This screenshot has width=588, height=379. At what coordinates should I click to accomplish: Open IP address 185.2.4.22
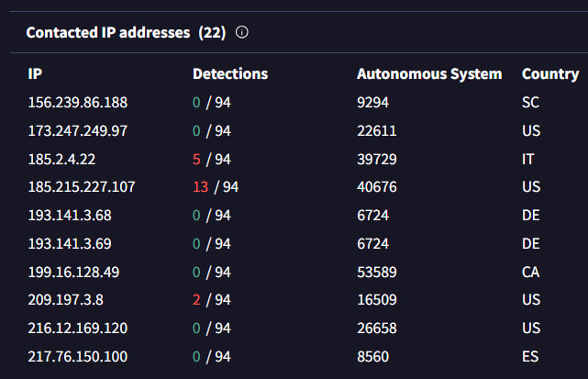61,160
